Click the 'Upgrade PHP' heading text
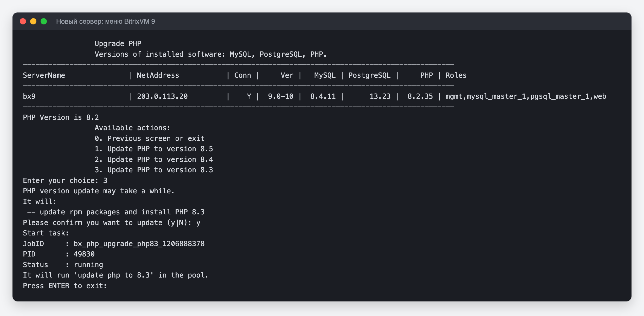The height and width of the screenshot is (316, 644). click(x=118, y=44)
